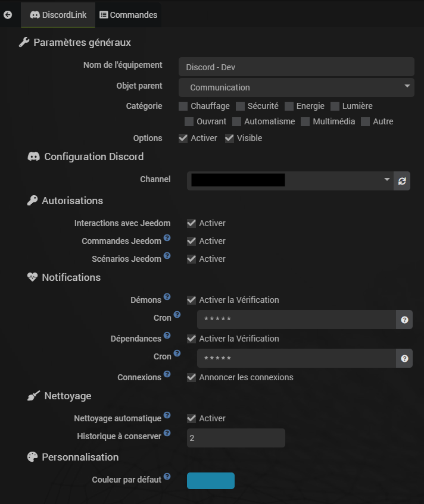The height and width of the screenshot is (504, 424).
Task: Disable Interactions avec Jeedom checkbox
Action: point(191,223)
